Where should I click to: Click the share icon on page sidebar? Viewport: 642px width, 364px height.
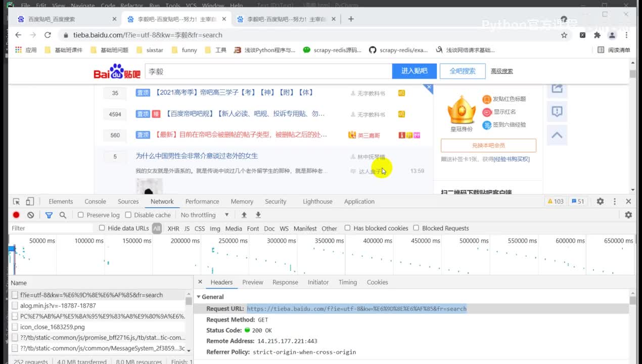[x=557, y=88]
